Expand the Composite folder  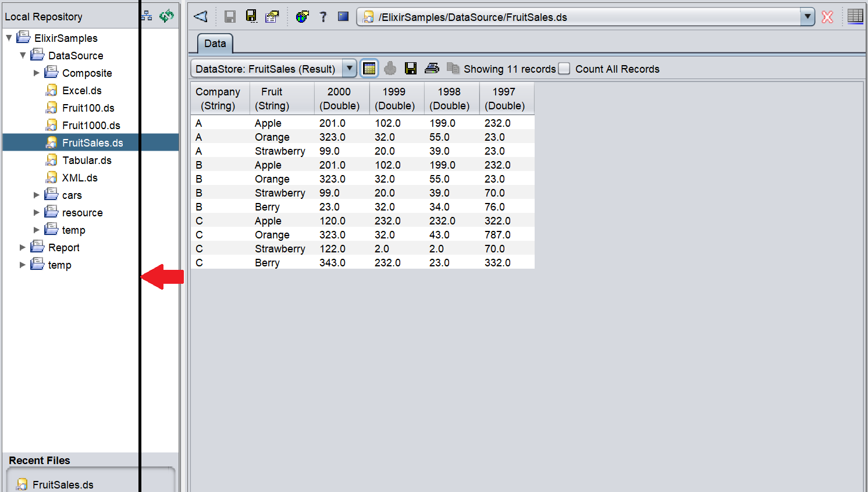pos(37,73)
